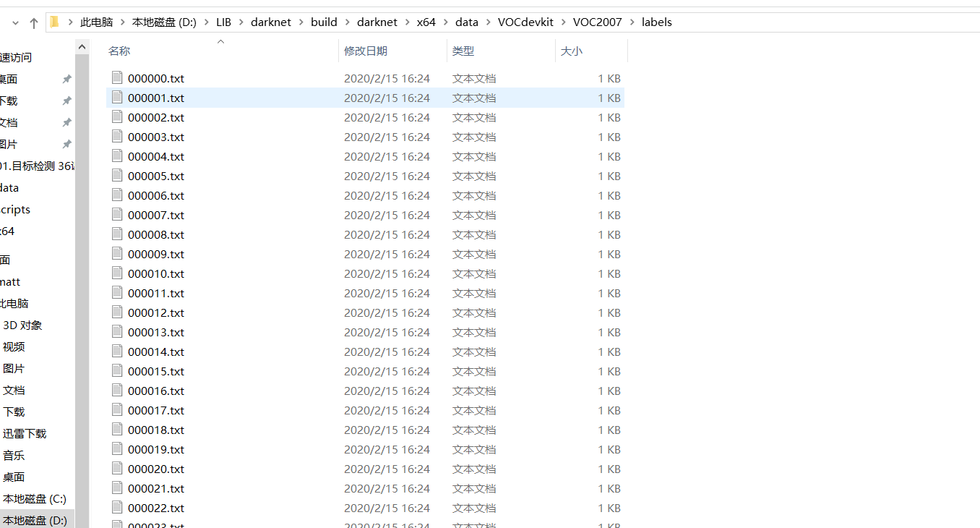The height and width of the screenshot is (528, 980).
Task: Go to the VOC2007 breadcrumb
Action: coord(598,22)
